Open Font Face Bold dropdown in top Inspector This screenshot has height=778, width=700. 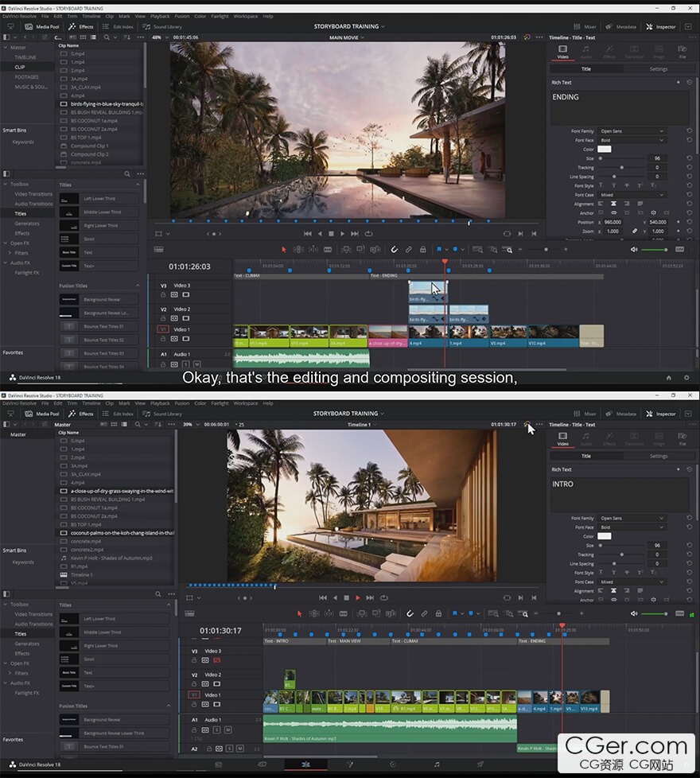tap(632, 141)
